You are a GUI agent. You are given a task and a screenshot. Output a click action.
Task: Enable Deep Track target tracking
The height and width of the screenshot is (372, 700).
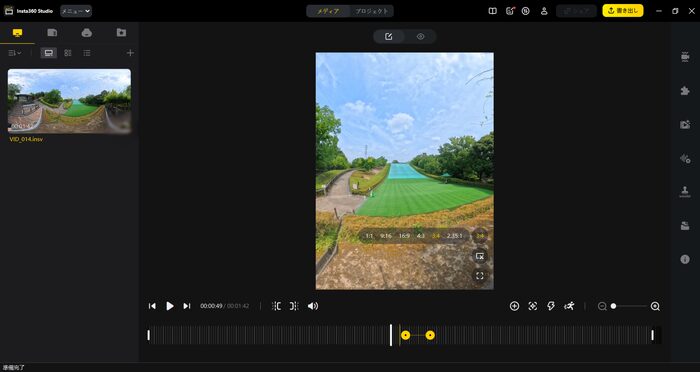[533, 306]
